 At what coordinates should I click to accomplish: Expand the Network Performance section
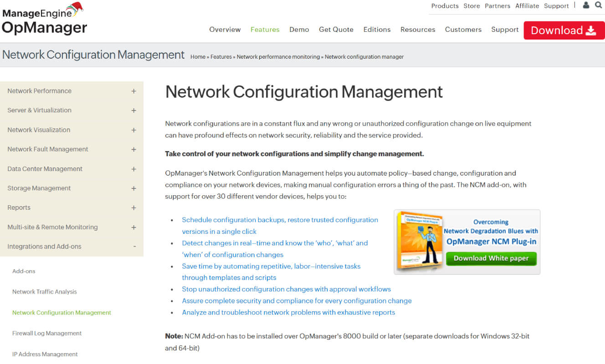tap(72, 91)
